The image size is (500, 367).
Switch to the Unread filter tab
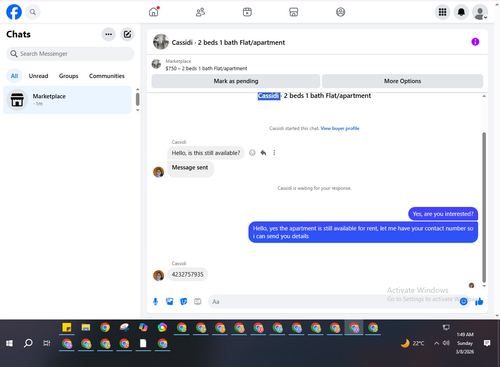tap(38, 76)
